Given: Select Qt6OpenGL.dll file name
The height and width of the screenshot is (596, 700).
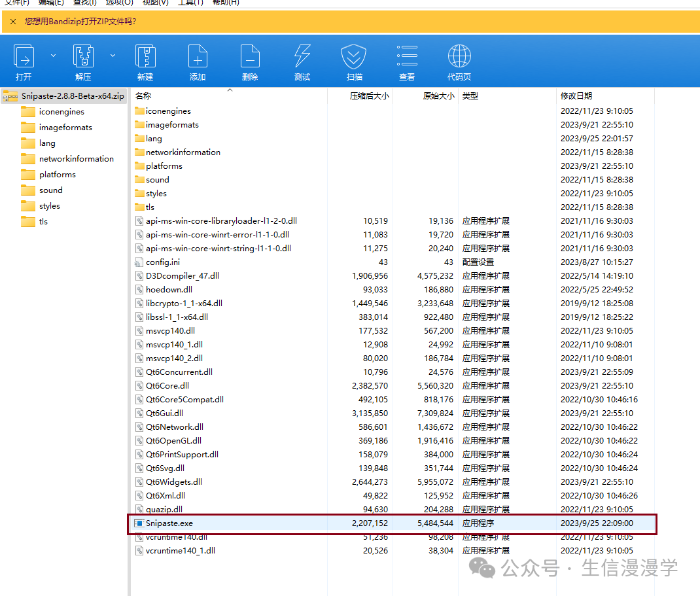Looking at the screenshot, I should pyautogui.click(x=173, y=441).
